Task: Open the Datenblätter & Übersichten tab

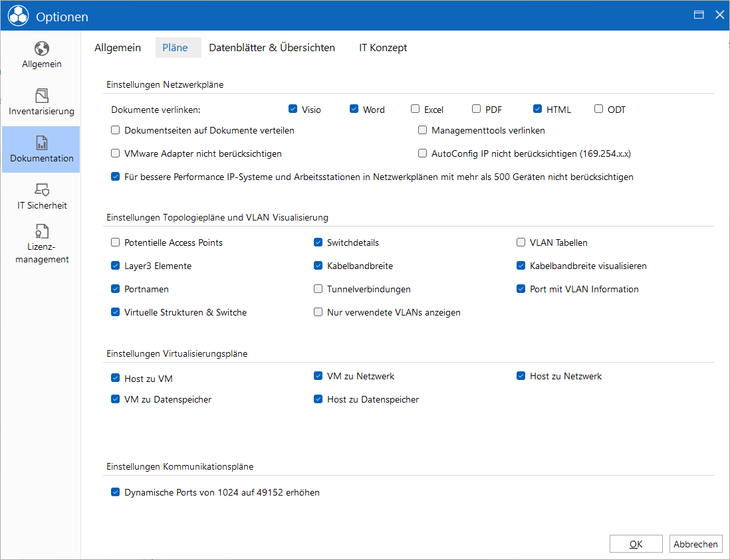Action: [272, 47]
